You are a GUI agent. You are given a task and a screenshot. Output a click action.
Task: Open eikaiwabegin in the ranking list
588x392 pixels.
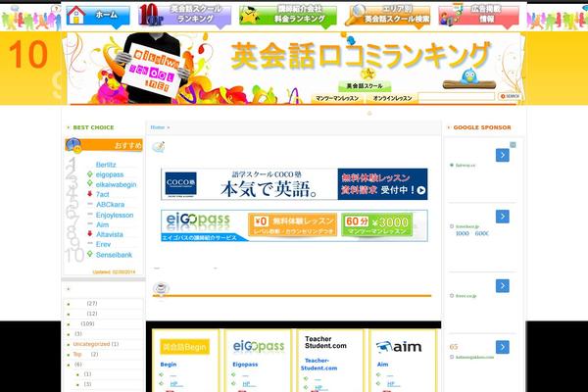click(116, 184)
